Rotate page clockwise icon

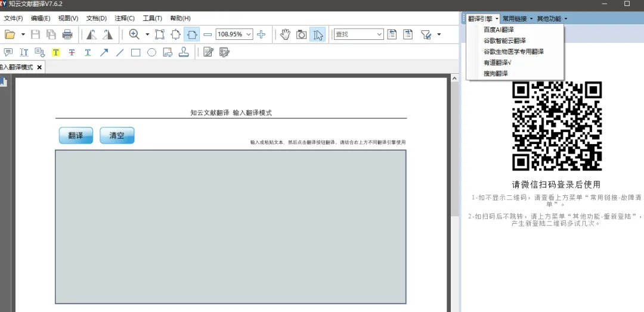[107, 35]
